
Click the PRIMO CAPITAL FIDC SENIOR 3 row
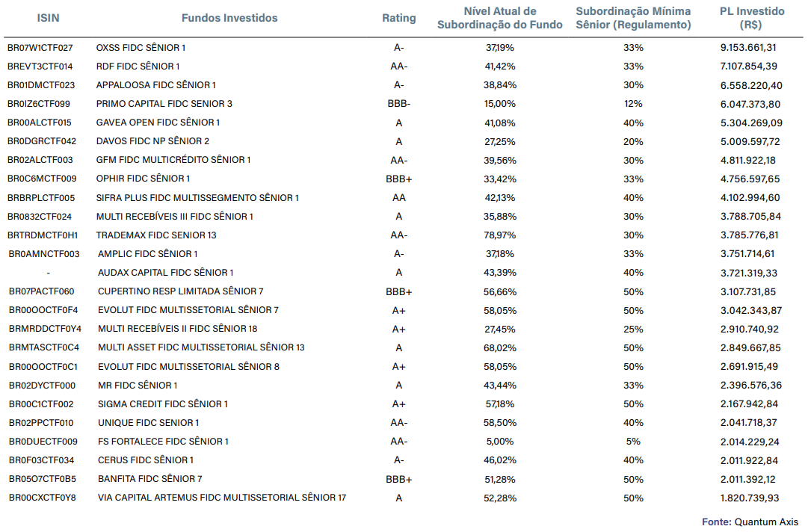tap(164, 104)
